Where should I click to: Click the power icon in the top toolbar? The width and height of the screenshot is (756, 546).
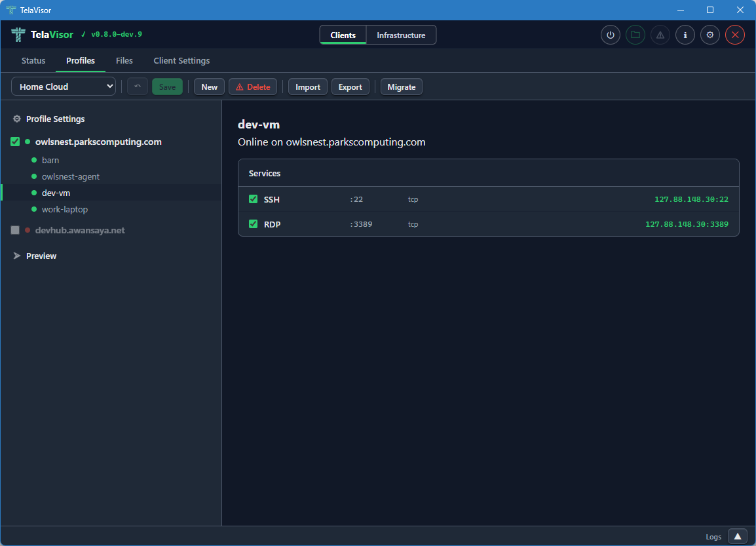click(610, 35)
